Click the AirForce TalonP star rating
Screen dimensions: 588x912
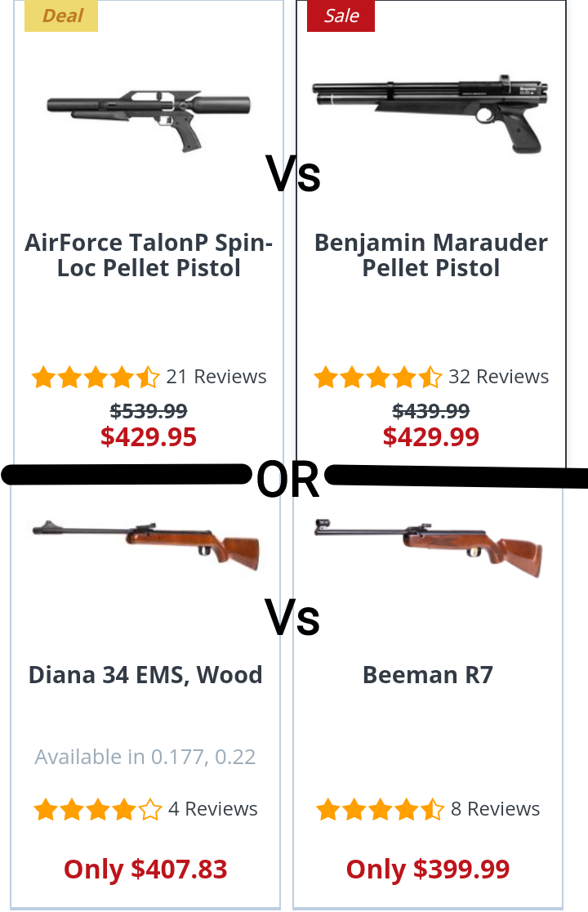[x=96, y=377]
